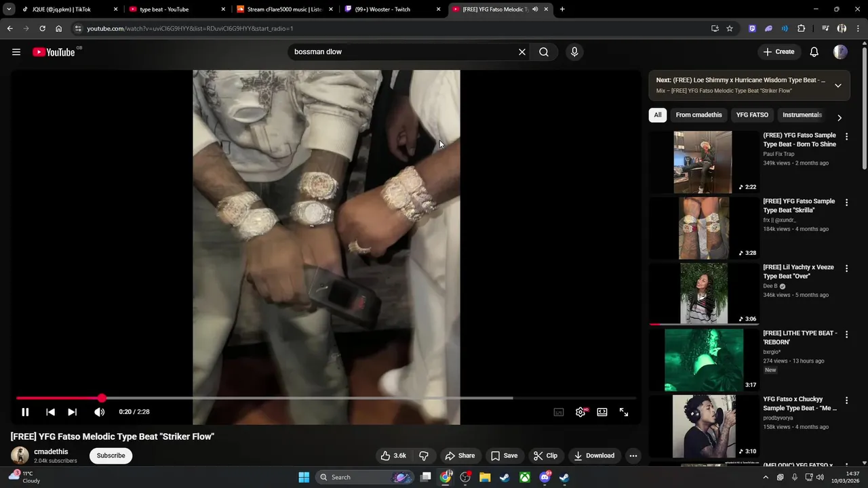The image size is (868, 488).
Task: Go back in browser history
Action: point(9,28)
